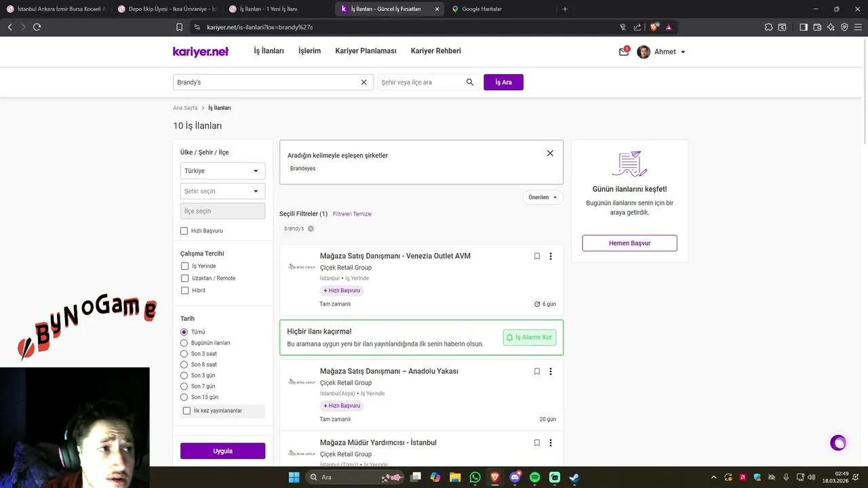This screenshot has height=488, width=868.
Task: Open Spotify from the taskbar
Action: tap(534, 477)
